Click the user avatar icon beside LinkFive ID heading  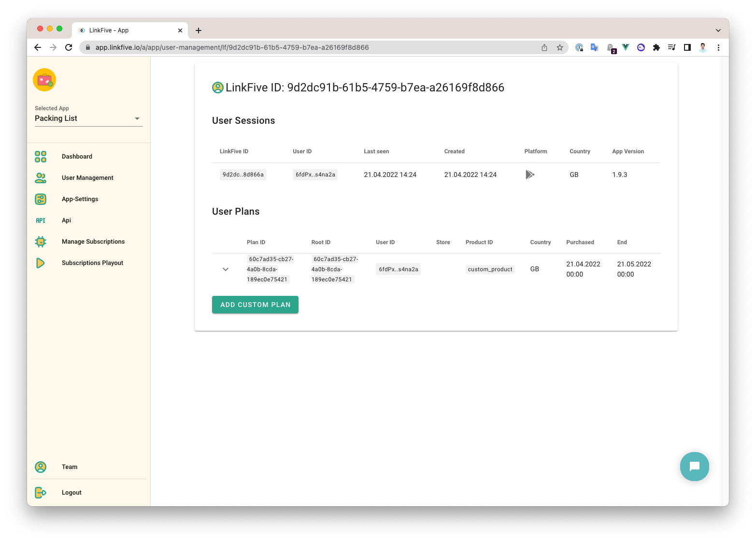(x=218, y=88)
